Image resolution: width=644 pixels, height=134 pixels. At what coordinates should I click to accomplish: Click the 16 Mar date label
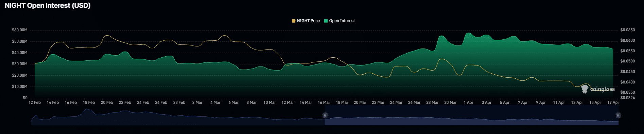pyautogui.click(x=324, y=102)
